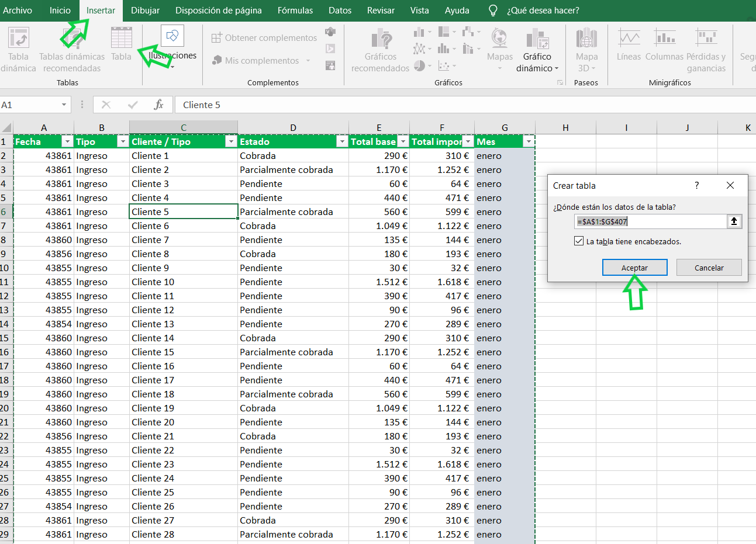Click Obtener complementos add-in icon

pyautogui.click(x=216, y=38)
